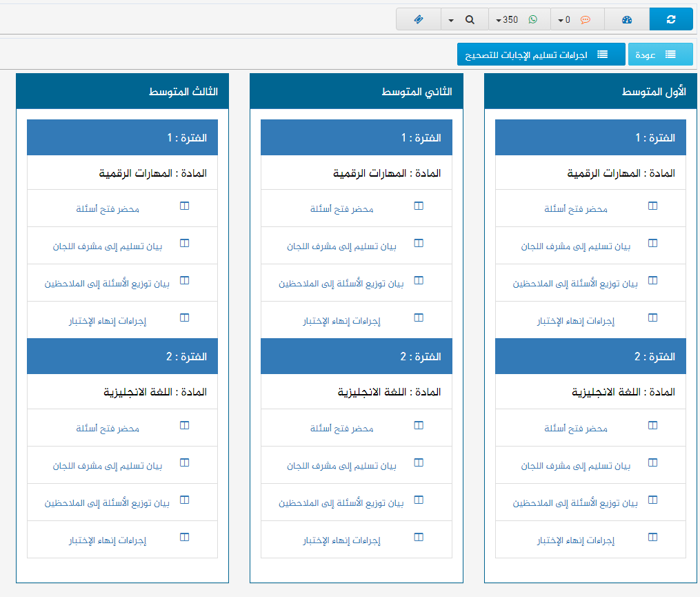Click the orange chat messages icon

point(585,19)
